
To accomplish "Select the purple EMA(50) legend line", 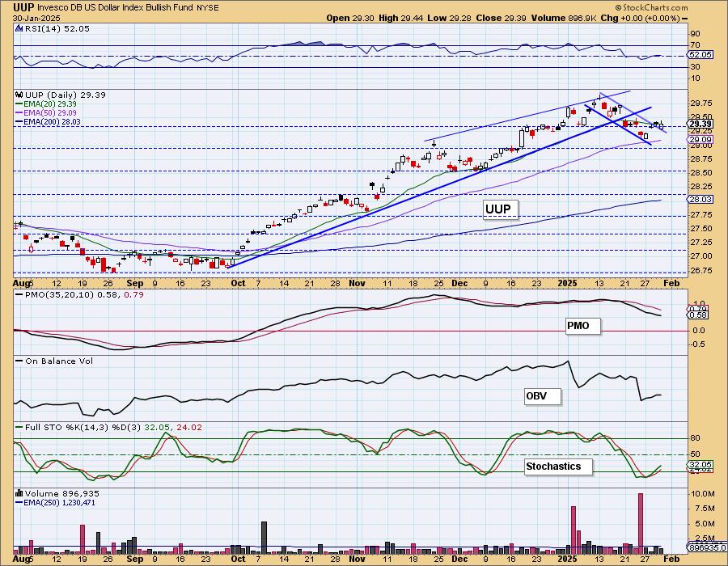I will pos(19,112).
